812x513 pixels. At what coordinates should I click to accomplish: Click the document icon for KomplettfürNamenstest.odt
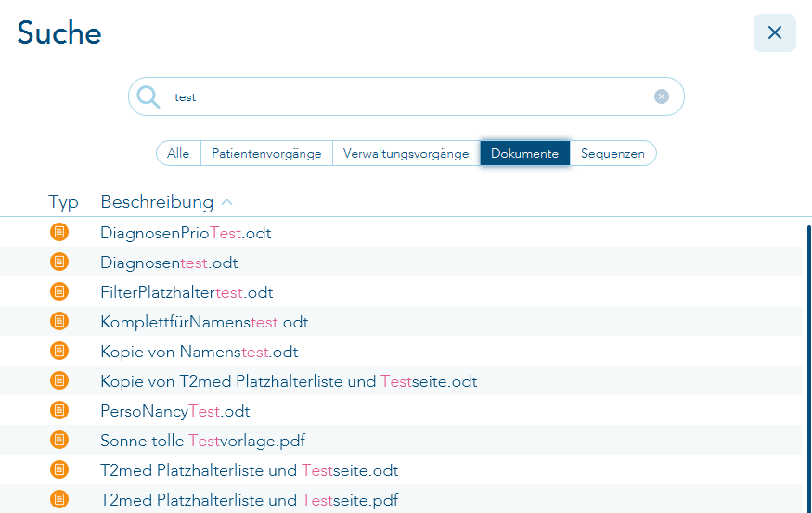pos(59,321)
